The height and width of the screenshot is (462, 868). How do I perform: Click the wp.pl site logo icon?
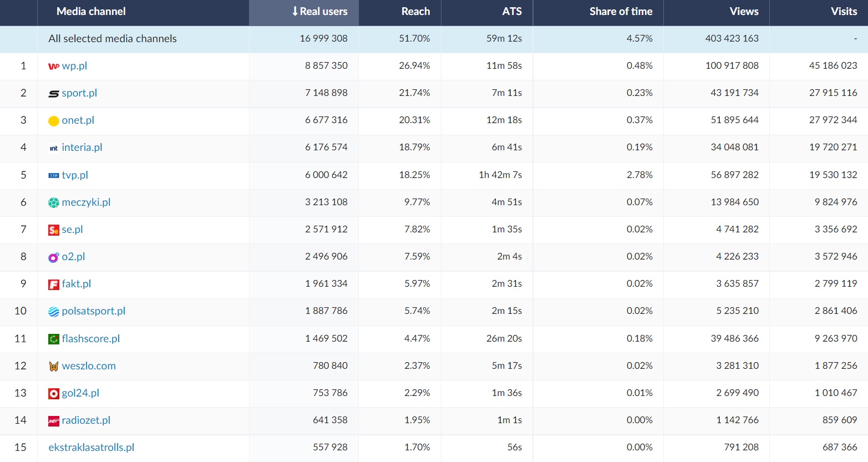coord(53,66)
